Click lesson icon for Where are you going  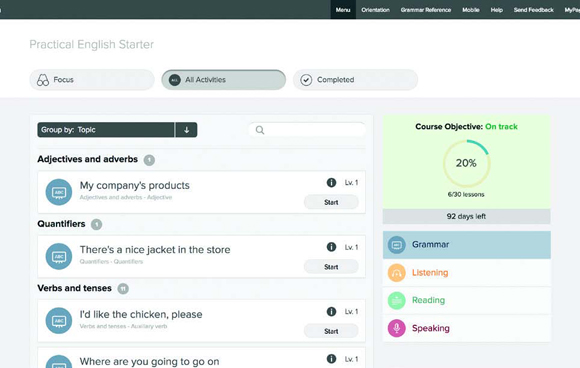pos(59,362)
